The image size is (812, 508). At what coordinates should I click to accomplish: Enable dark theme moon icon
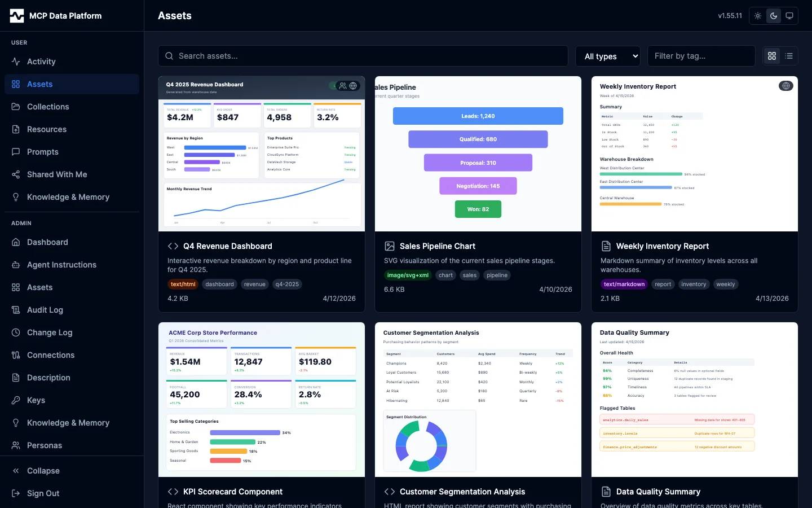coord(774,16)
